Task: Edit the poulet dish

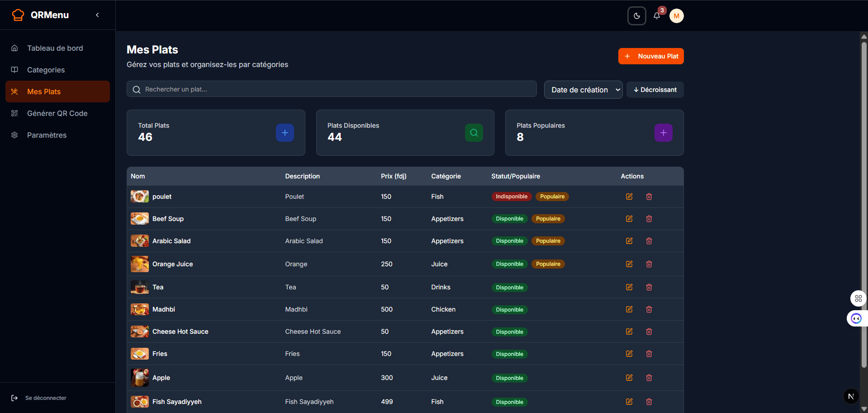Action: (629, 197)
